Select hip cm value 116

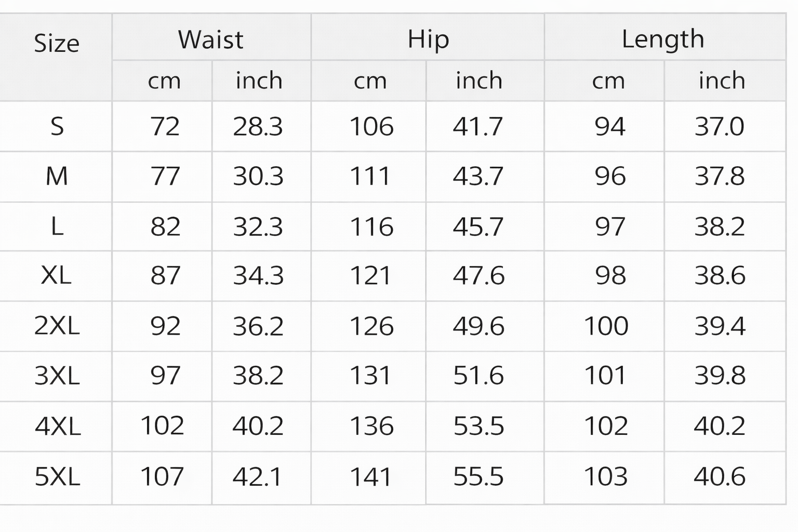coord(371,227)
